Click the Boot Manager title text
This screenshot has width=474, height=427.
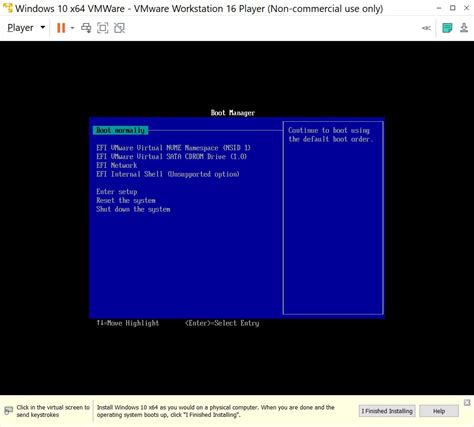click(x=233, y=113)
